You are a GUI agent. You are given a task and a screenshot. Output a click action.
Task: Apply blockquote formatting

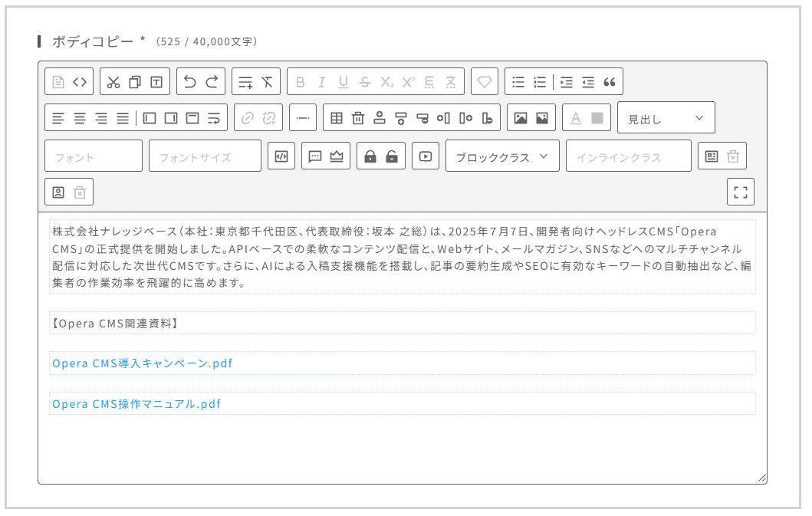[610, 82]
